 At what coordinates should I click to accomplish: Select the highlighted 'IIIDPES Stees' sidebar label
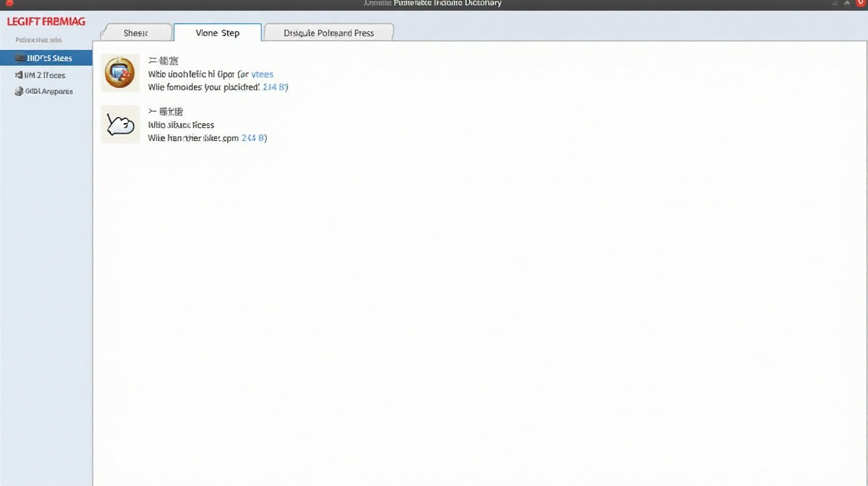click(48, 58)
